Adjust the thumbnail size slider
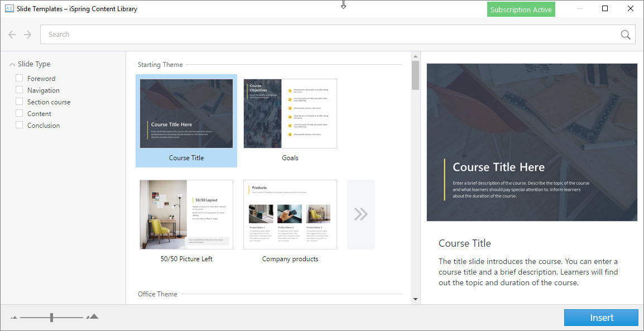Image resolution: width=644 pixels, height=331 pixels. [x=51, y=317]
